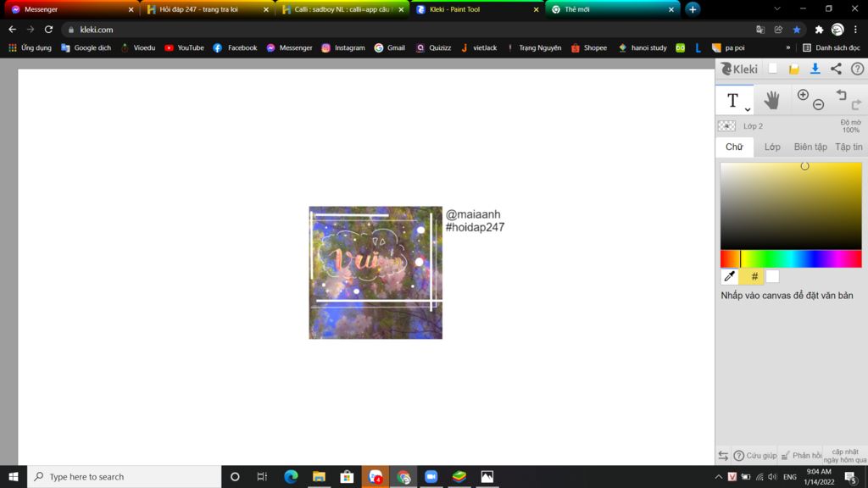Image resolution: width=868 pixels, height=488 pixels.
Task: Open the Ứng dụng apps bookmark
Action: 30,47
